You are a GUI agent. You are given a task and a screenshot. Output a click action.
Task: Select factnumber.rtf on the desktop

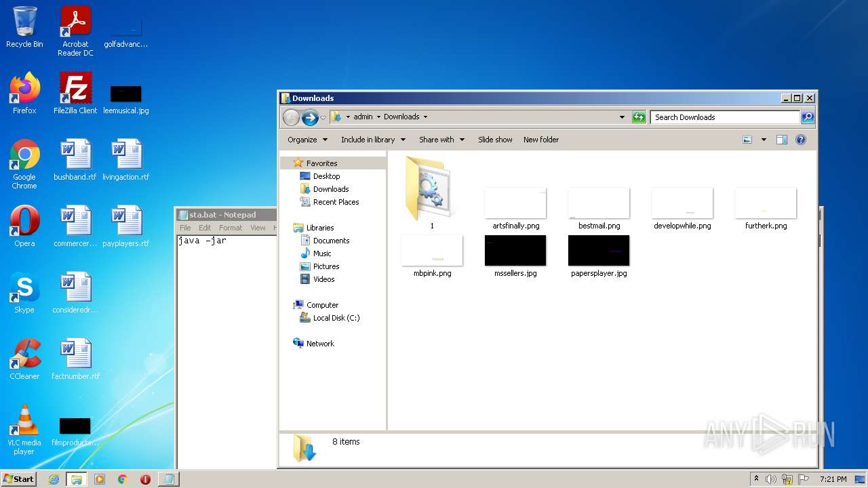[75, 359]
